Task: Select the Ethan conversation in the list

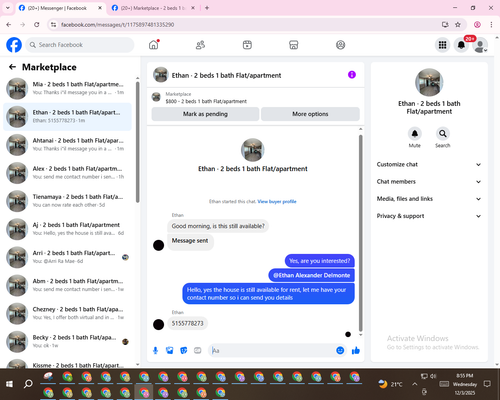Action: (x=67, y=117)
